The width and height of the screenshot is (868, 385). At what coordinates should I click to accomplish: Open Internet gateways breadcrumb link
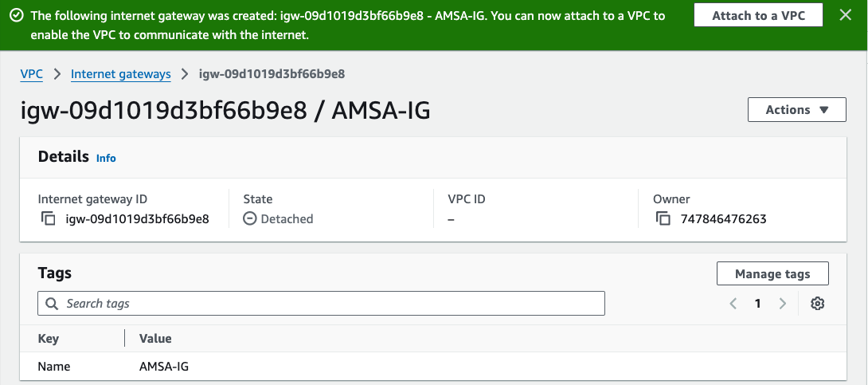[x=121, y=74]
